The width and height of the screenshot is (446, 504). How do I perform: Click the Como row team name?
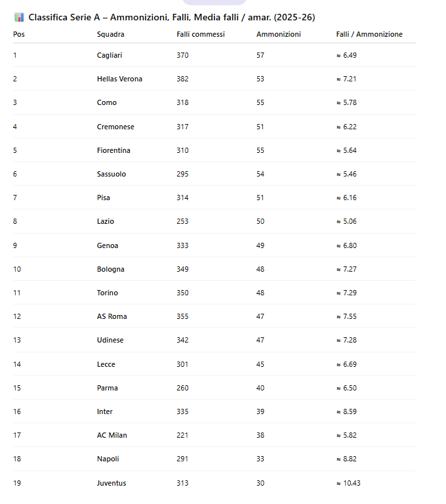pyautogui.click(x=107, y=102)
